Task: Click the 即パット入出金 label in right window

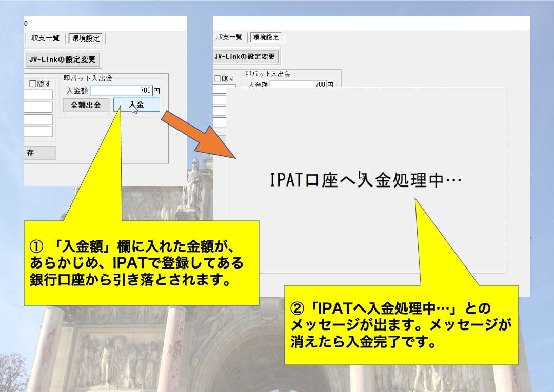Action: pyautogui.click(x=268, y=74)
